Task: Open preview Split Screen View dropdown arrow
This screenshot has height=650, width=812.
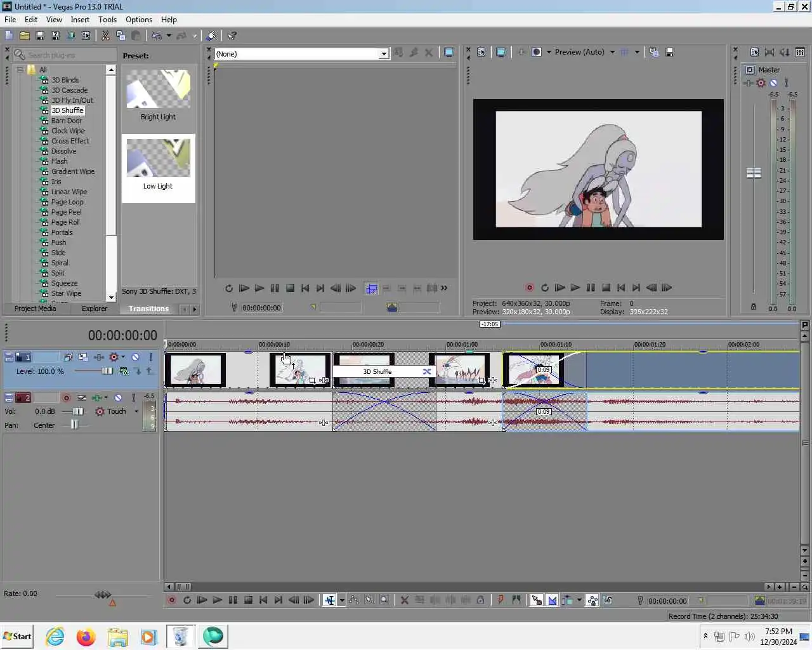Action: click(549, 52)
